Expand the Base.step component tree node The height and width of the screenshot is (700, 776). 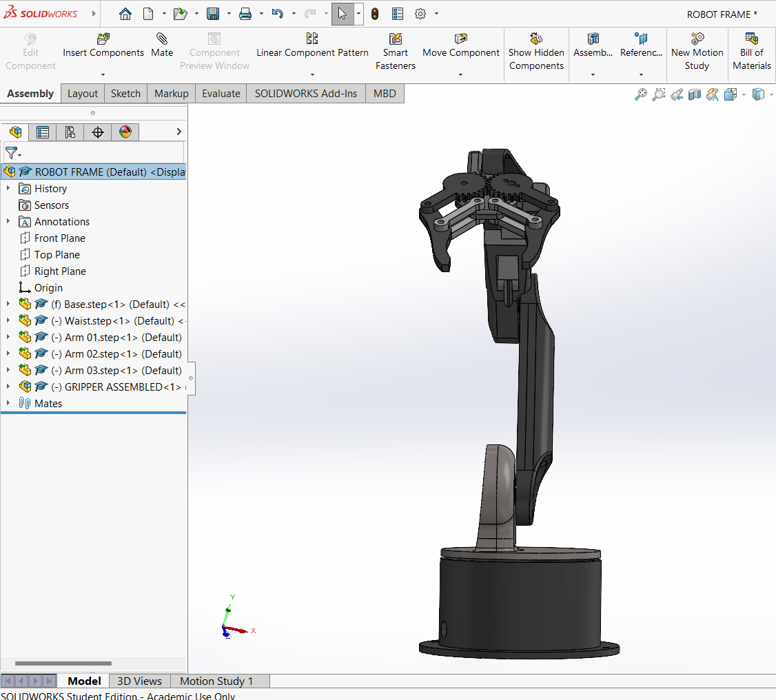[x=8, y=305]
